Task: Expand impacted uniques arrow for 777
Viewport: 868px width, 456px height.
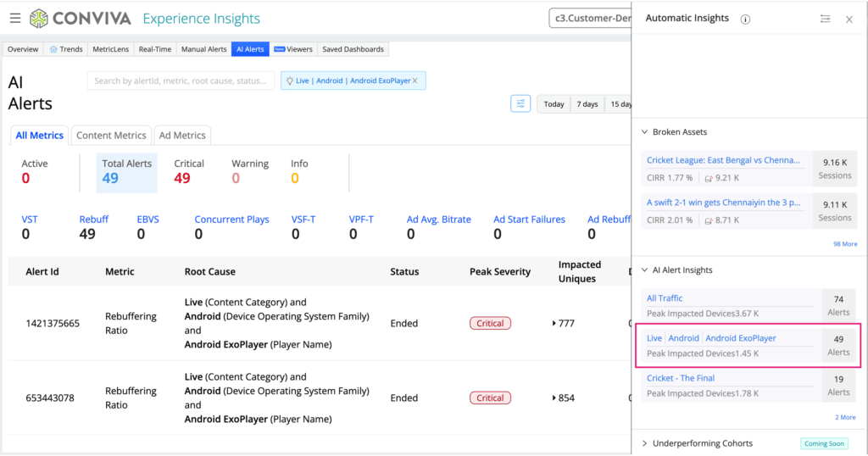Action: click(x=554, y=323)
